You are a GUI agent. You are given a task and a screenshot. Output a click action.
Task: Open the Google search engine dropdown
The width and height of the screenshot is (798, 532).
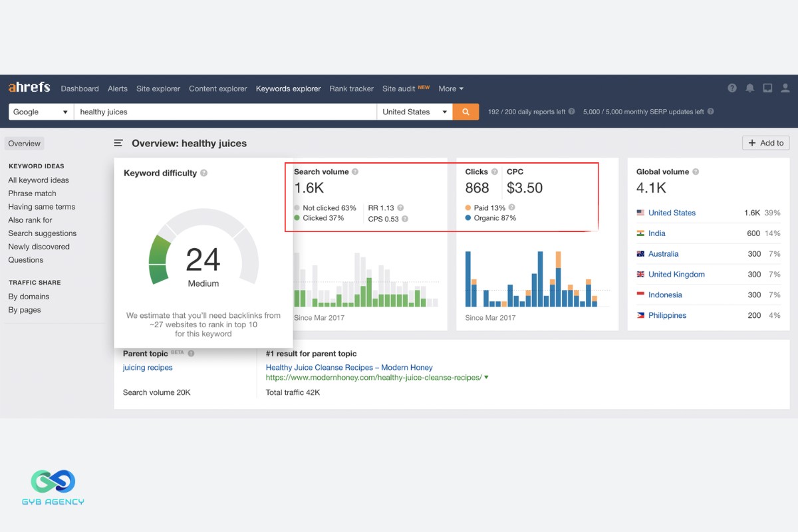click(41, 112)
